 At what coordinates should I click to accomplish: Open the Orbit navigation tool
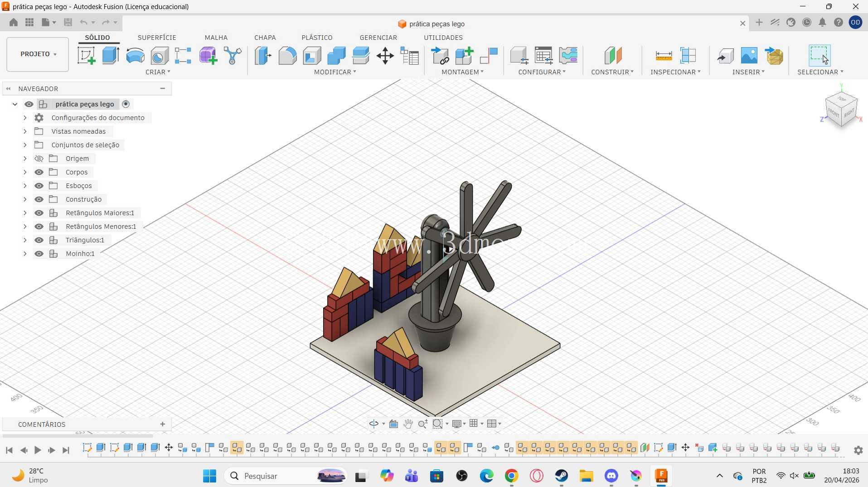[x=374, y=424]
